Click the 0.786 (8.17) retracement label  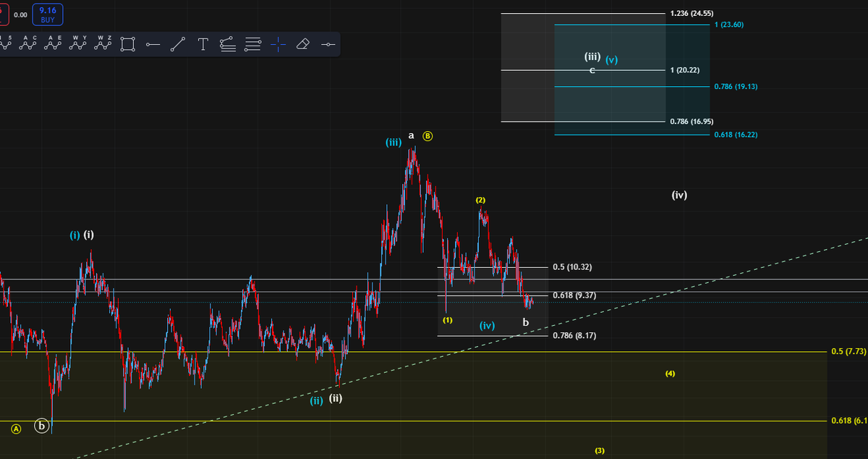(574, 336)
